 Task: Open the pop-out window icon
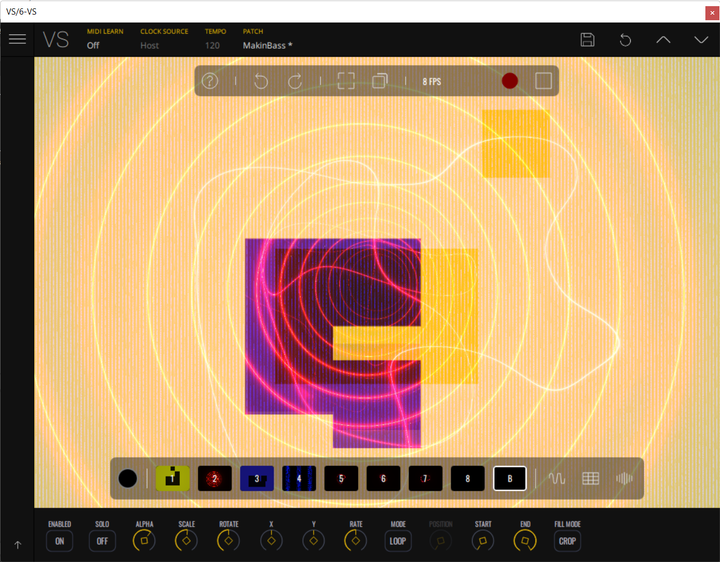pyautogui.click(x=380, y=81)
